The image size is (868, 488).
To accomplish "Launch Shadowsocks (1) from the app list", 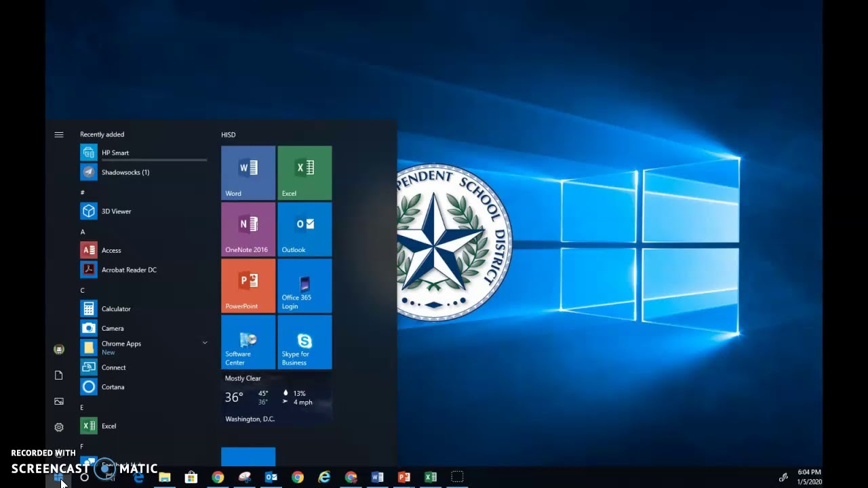I will [x=143, y=172].
